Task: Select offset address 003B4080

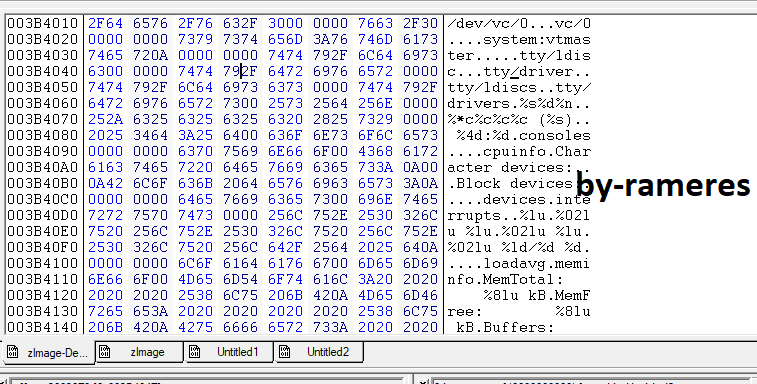Action: (42, 135)
